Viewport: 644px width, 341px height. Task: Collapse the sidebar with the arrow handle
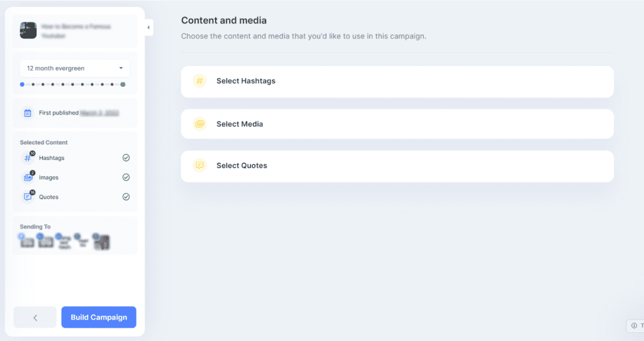[148, 28]
